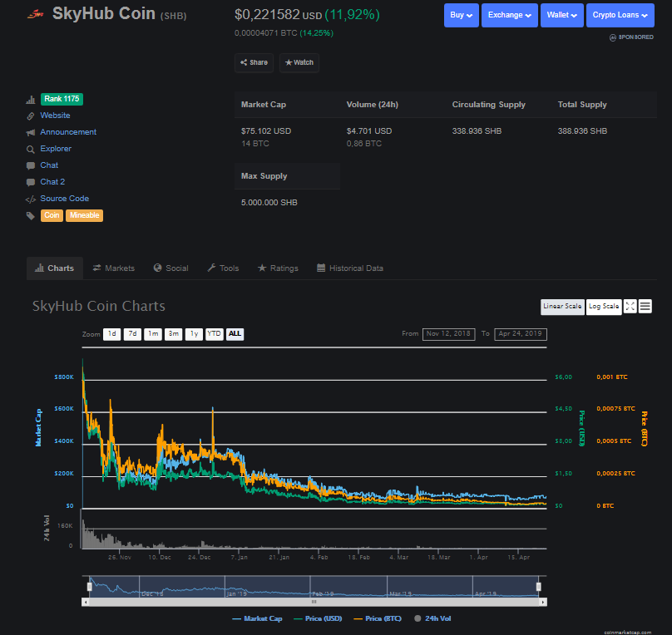Viewport: 672px width, 635px height.
Task: Click the Source Code brackets icon
Action: click(31, 199)
